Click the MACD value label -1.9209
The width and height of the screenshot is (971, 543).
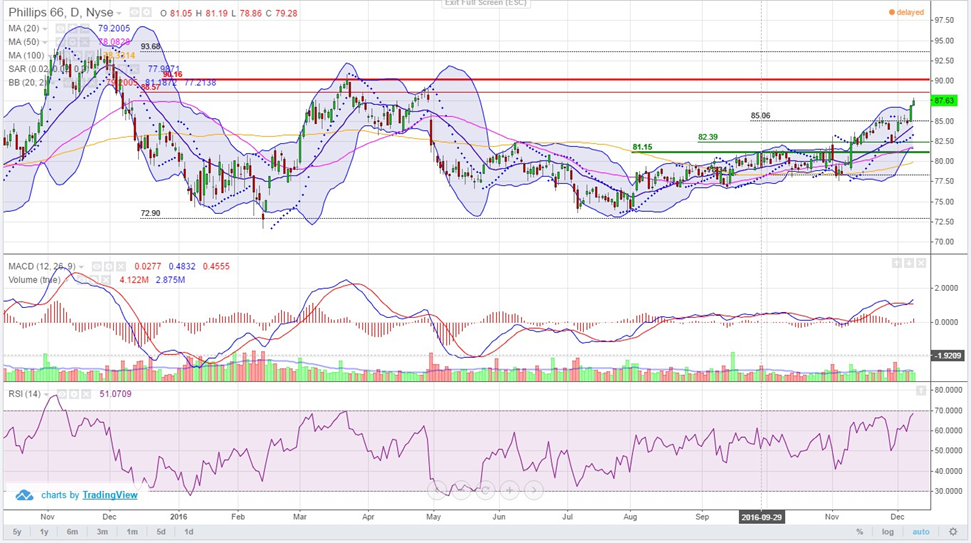pyautogui.click(x=947, y=356)
